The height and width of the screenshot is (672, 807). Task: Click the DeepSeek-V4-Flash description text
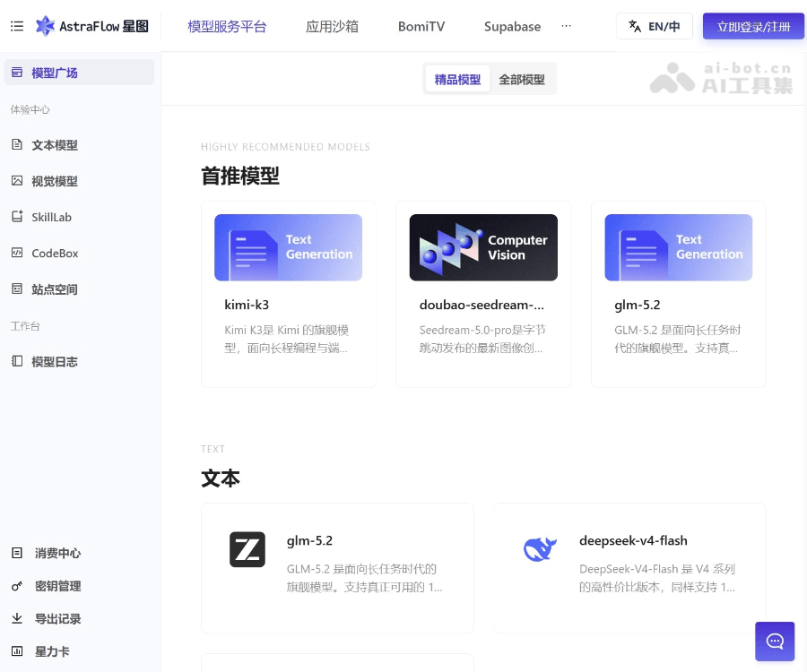pos(657,578)
